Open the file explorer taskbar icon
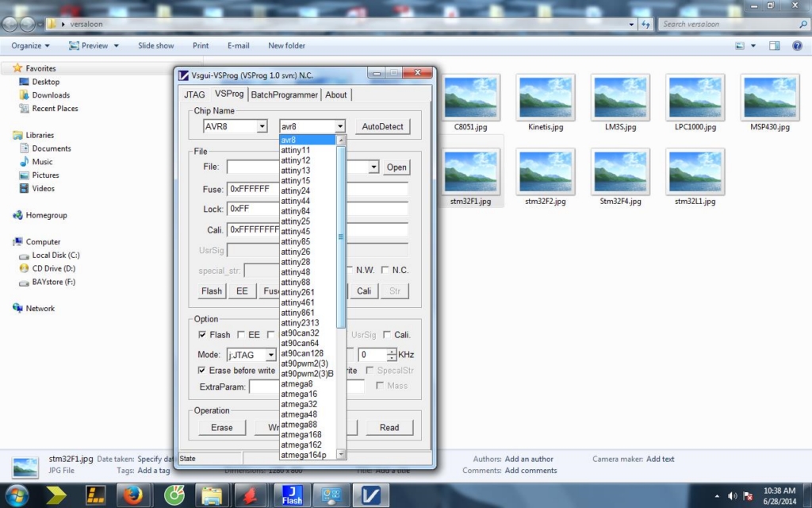This screenshot has height=508, width=812. pyautogui.click(x=212, y=496)
